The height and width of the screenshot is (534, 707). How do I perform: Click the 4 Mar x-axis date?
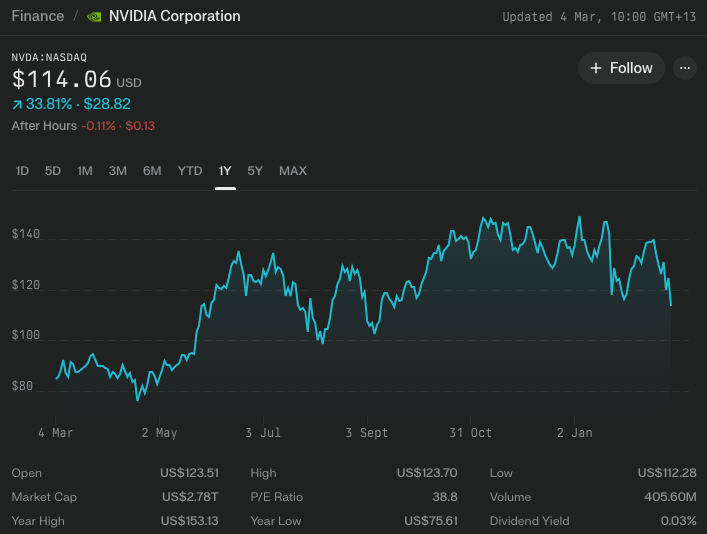(x=55, y=433)
